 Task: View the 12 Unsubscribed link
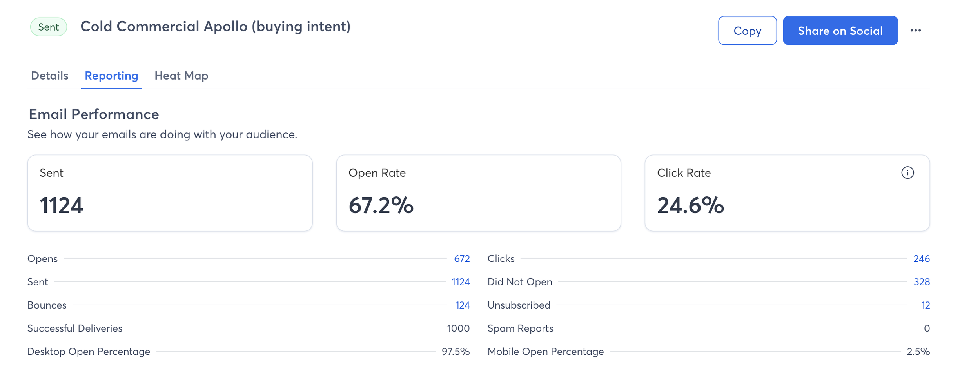[925, 305]
